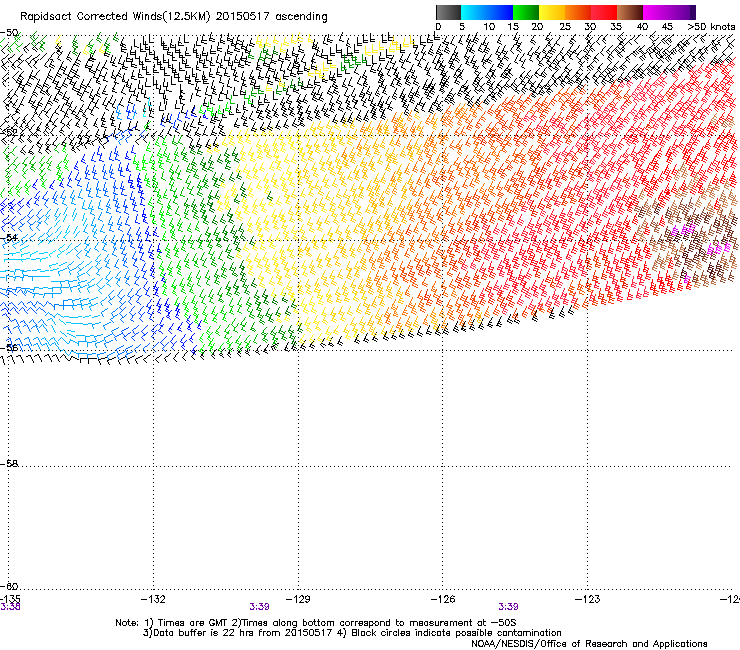
Task: Click the Rapidscat Corrected Winds chart title
Action: tap(174, 17)
